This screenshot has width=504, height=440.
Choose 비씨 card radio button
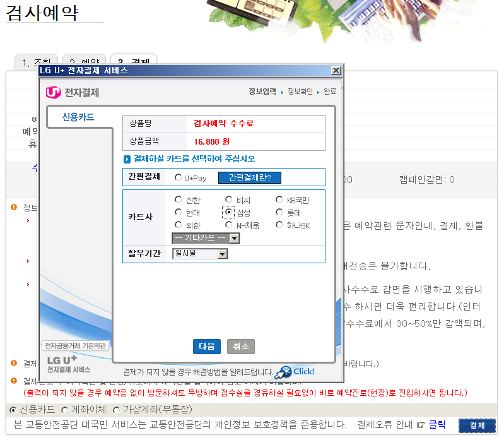pos(228,199)
